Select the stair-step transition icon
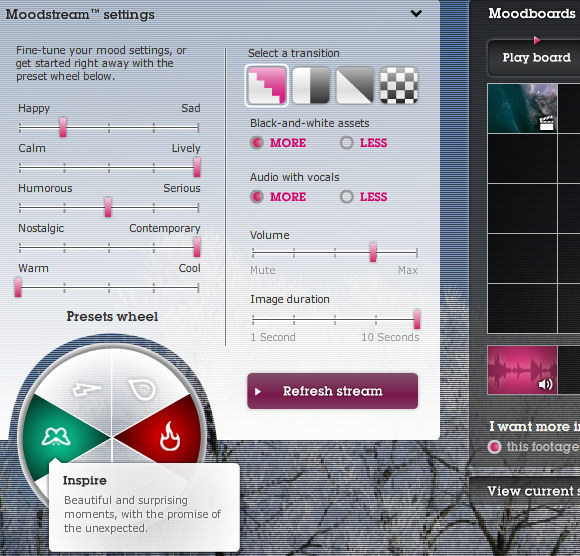Image resolution: width=580 pixels, height=556 pixels. coord(266,85)
